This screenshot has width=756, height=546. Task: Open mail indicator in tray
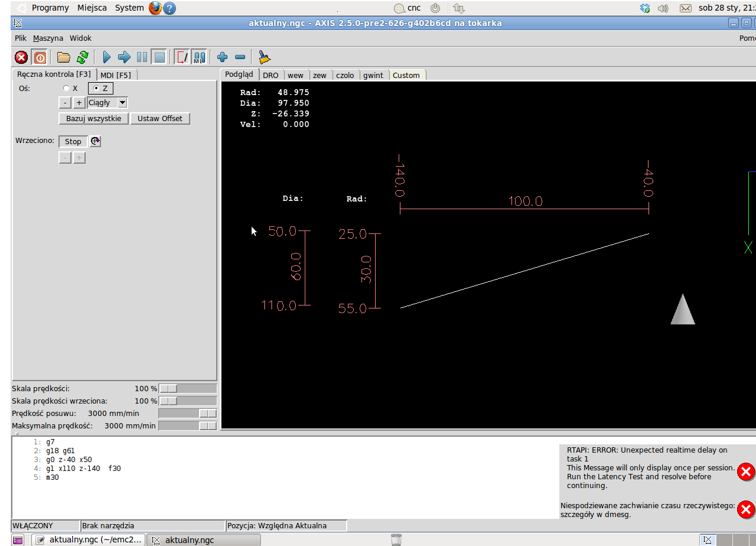685,8
